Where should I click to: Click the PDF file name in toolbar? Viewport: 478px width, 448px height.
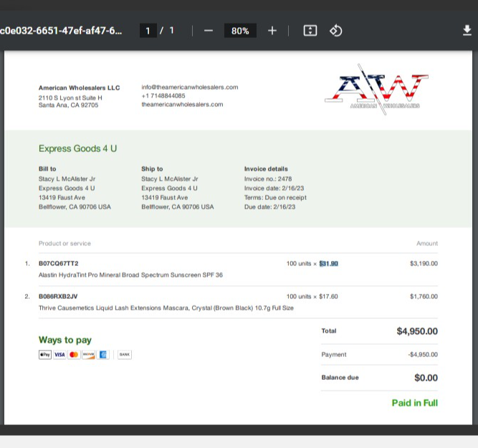(61, 31)
